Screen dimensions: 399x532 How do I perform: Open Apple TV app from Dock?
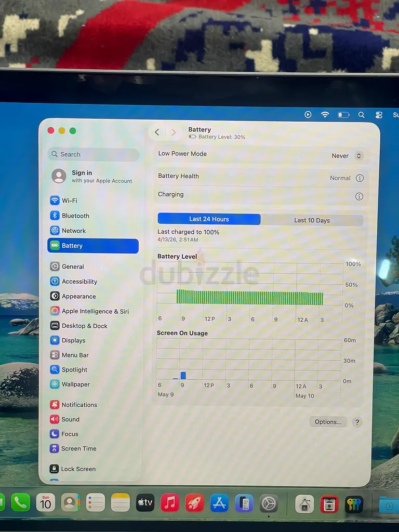[145, 502]
